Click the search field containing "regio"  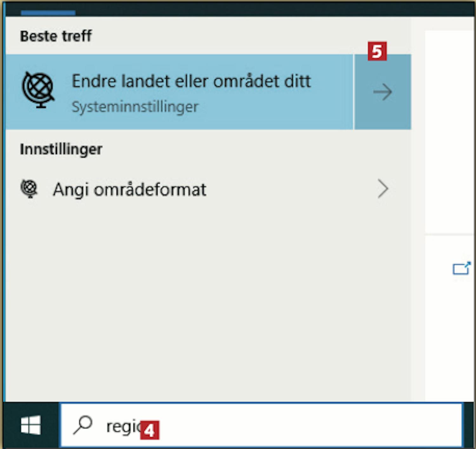pos(261,425)
